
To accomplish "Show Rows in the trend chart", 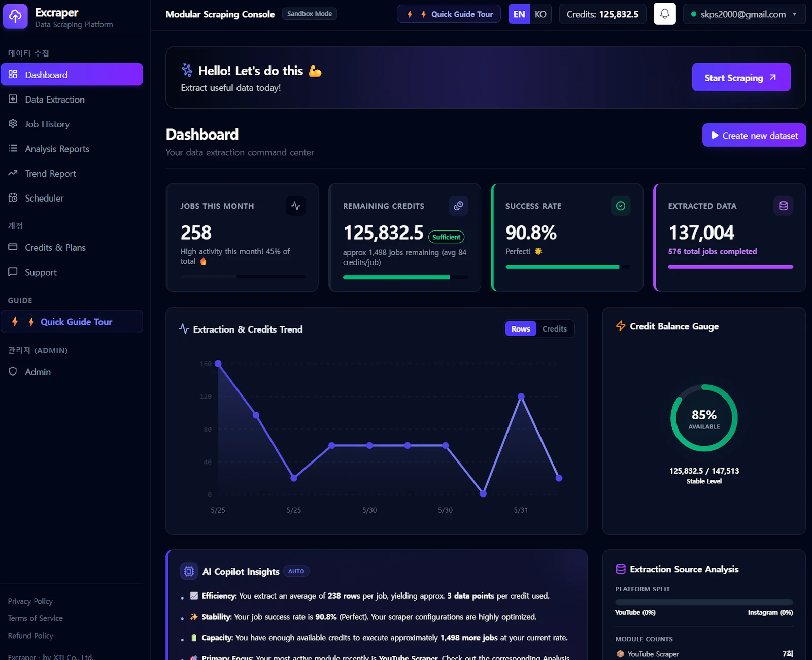I will [521, 328].
